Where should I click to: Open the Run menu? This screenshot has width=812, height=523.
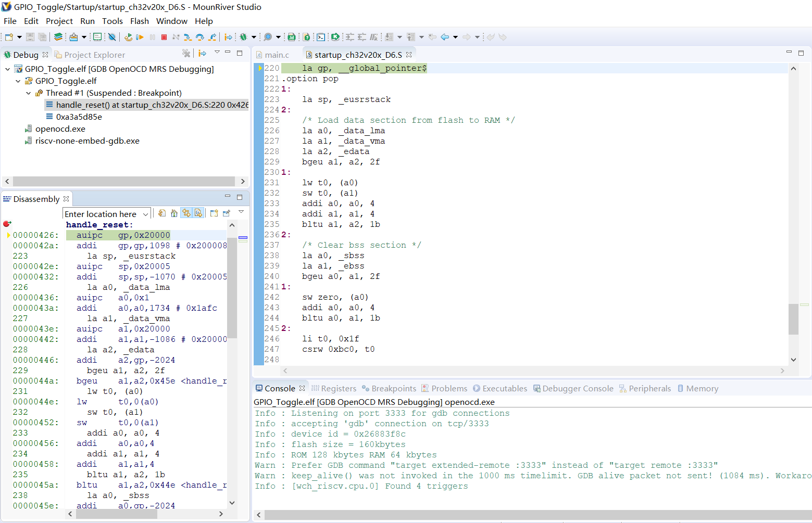(88, 21)
